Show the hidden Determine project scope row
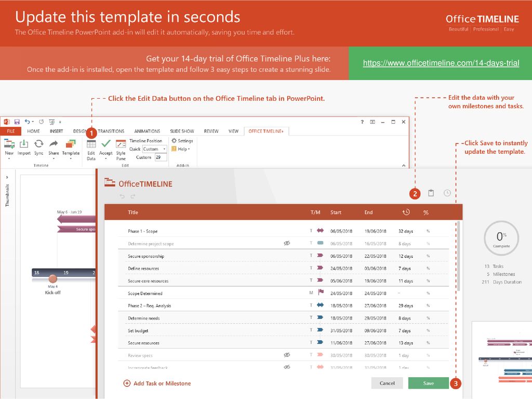This screenshot has height=399, width=532. pos(287,243)
